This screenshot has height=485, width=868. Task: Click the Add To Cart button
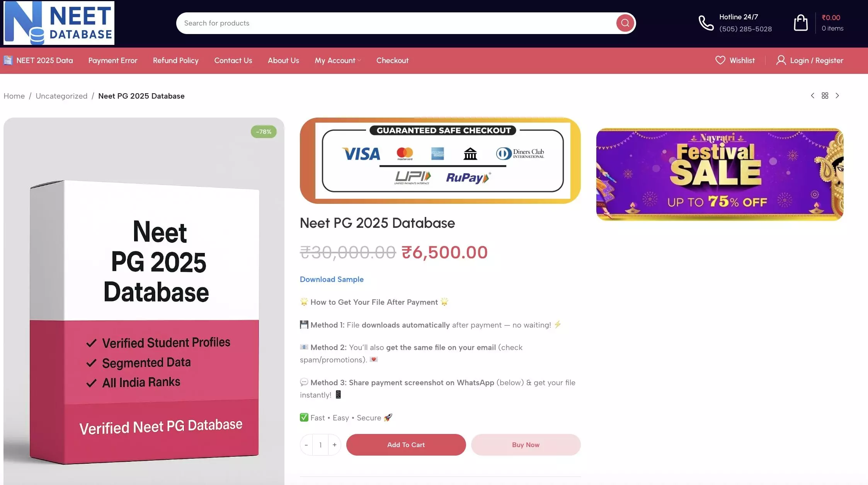click(x=406, y=445)
